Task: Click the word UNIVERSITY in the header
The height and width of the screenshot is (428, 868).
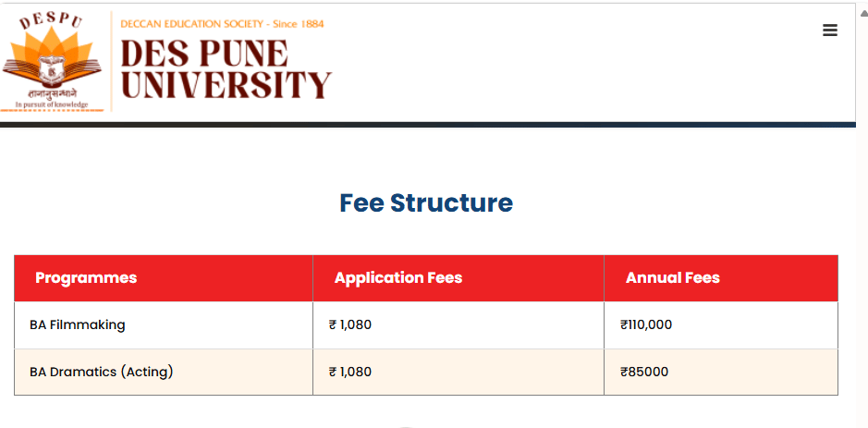Action: coord(226,85)
